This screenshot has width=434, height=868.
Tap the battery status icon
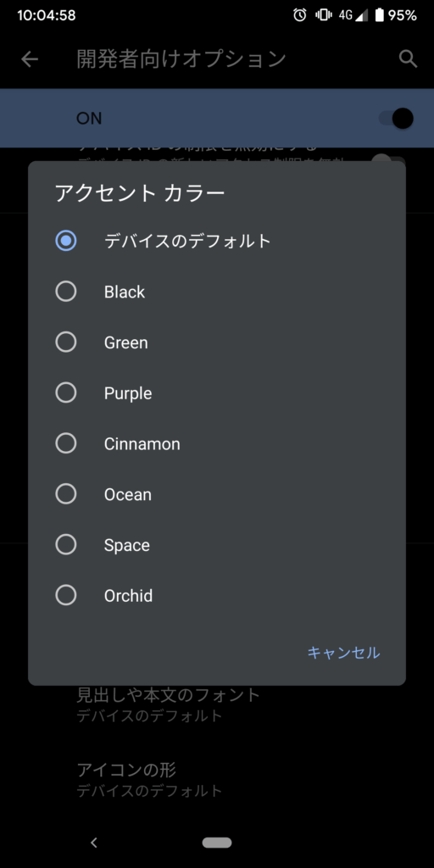coord(379,15)
